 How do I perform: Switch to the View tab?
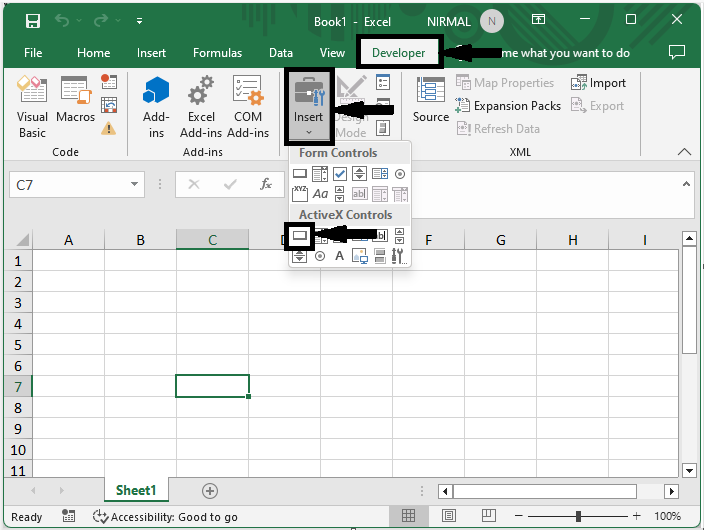pyautogui.click(x=332, y=53)
